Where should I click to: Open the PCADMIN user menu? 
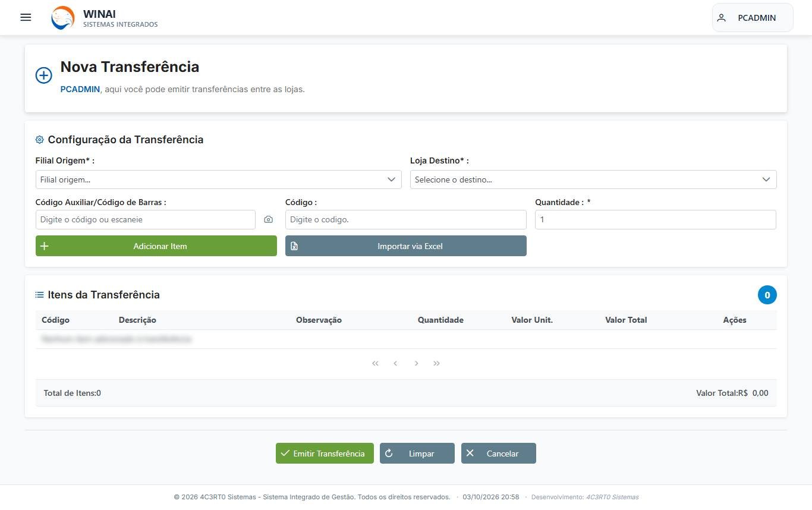pyautogui.click(x=753, y=18)
